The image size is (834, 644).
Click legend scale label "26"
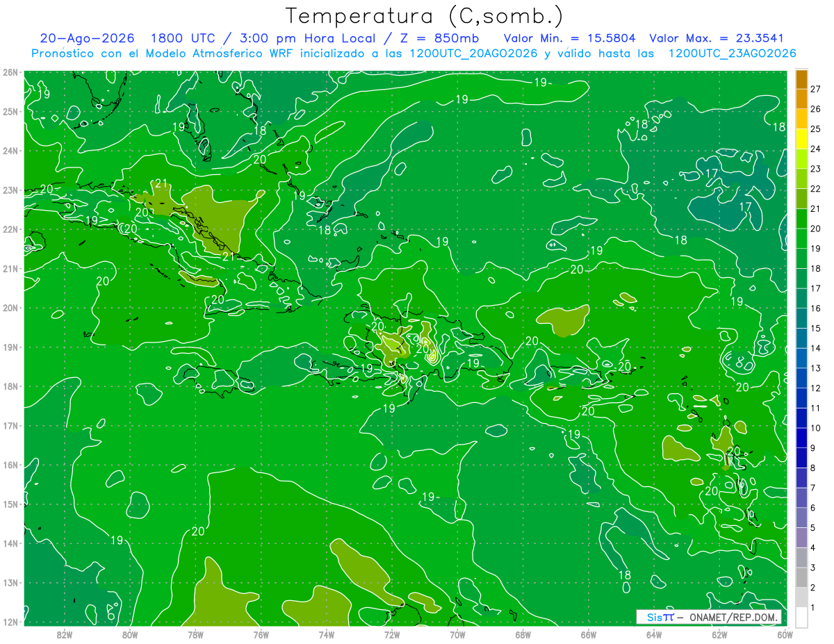tap(816, 109)
